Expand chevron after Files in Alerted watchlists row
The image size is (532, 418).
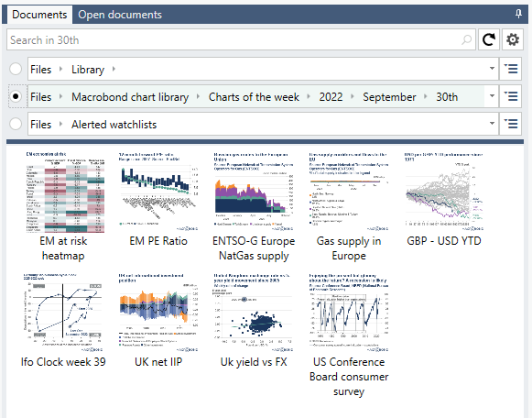[x=61, y=124]
